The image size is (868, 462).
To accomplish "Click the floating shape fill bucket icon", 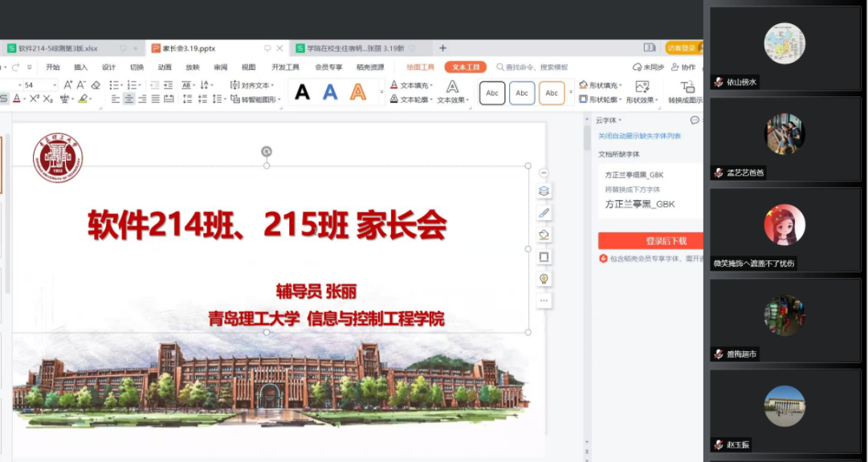I will (544, 235).
